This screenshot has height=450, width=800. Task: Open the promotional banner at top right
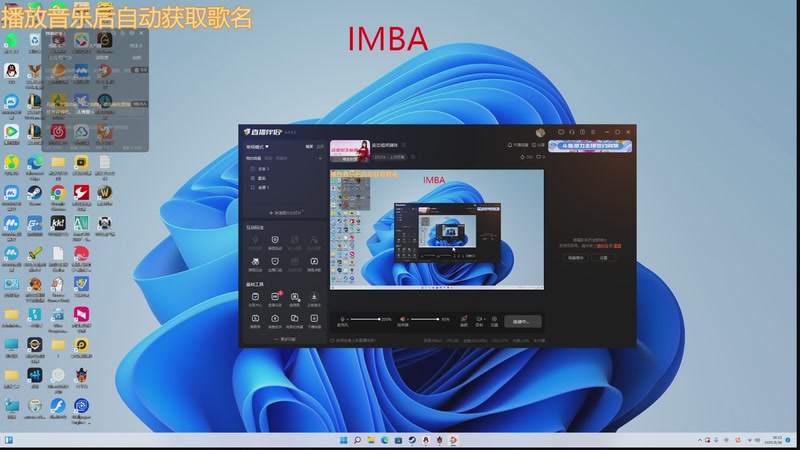(x=590, y=146)
